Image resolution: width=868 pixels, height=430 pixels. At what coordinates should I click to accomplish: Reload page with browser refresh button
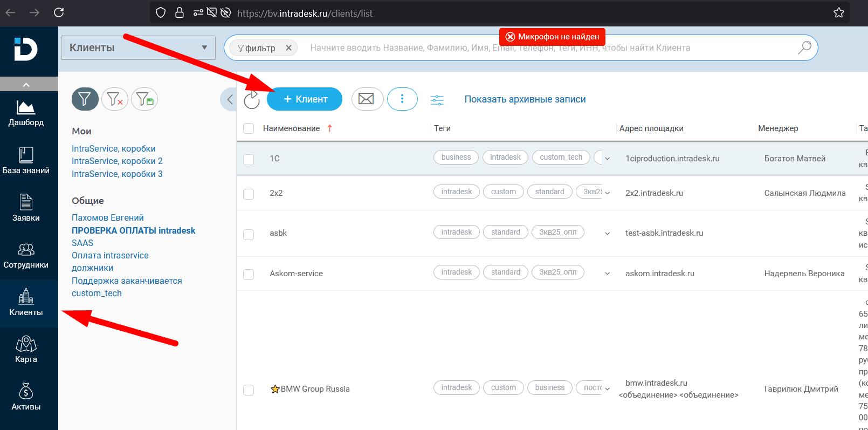click(x=59, y=12)
